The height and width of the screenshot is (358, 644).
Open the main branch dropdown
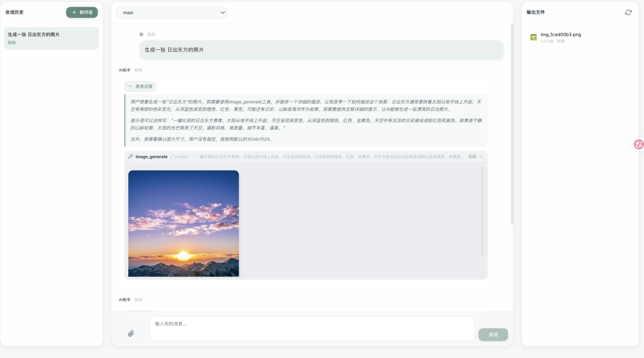(172, 13)
